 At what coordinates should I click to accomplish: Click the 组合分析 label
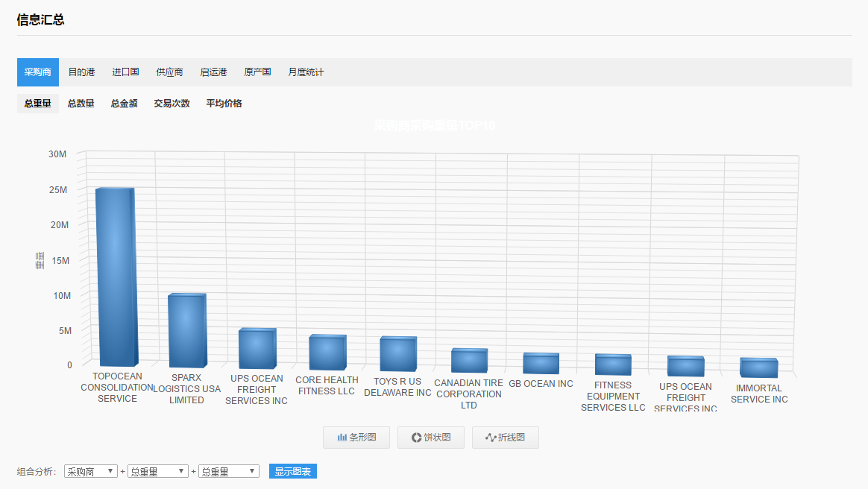37,472
